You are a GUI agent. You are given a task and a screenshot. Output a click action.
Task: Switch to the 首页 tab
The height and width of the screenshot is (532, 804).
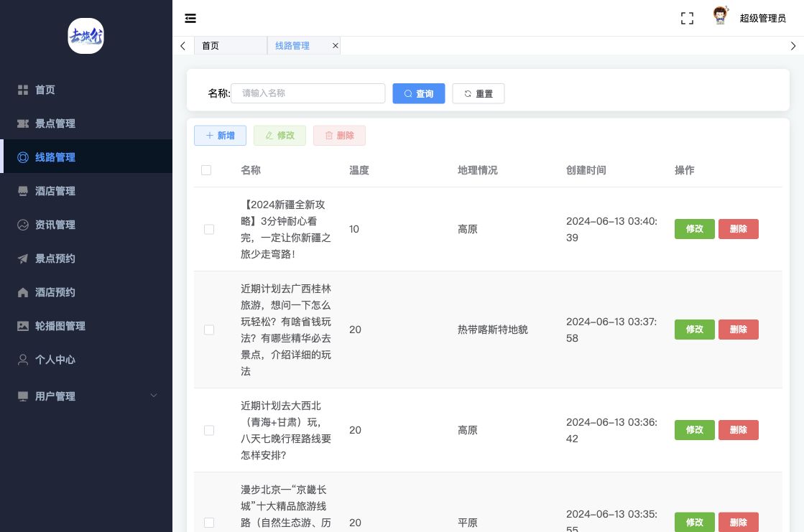230,46
